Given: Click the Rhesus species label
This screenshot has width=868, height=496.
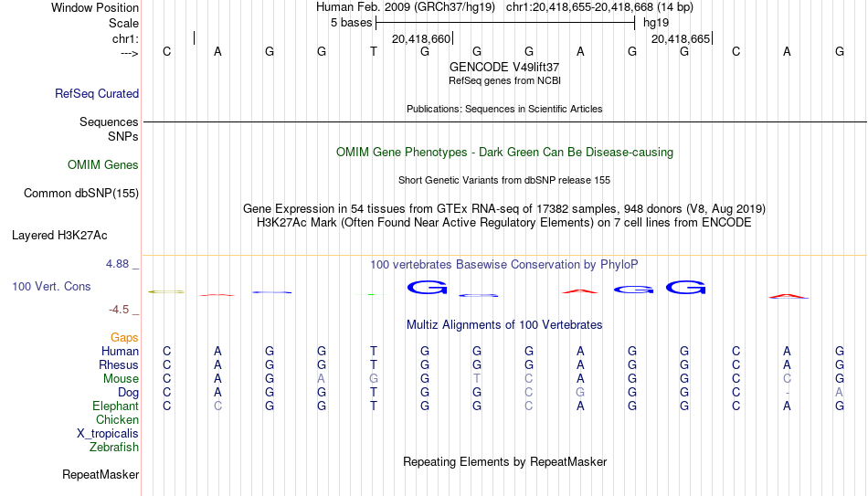Looking at the screenshot, I should (119, 364).
